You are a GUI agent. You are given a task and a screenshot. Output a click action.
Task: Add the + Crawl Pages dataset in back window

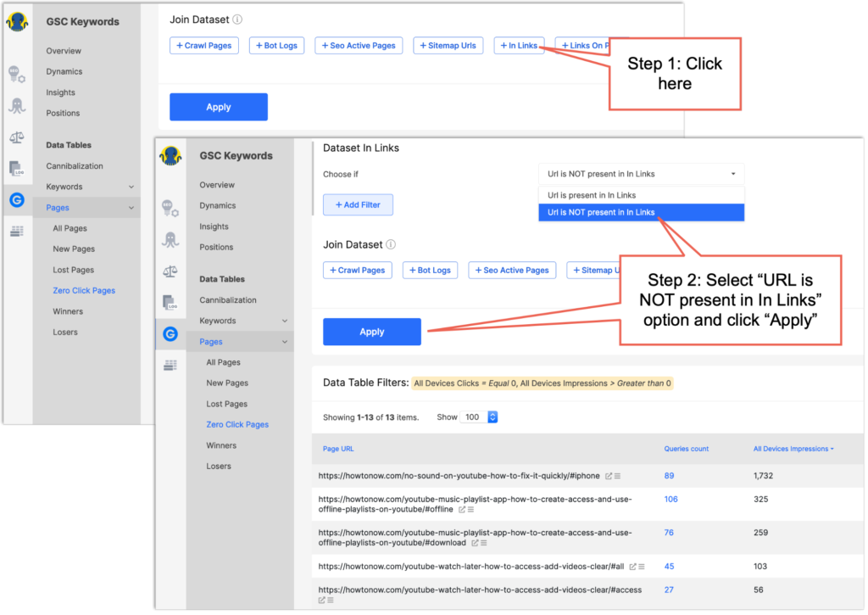tap(204, 46)
